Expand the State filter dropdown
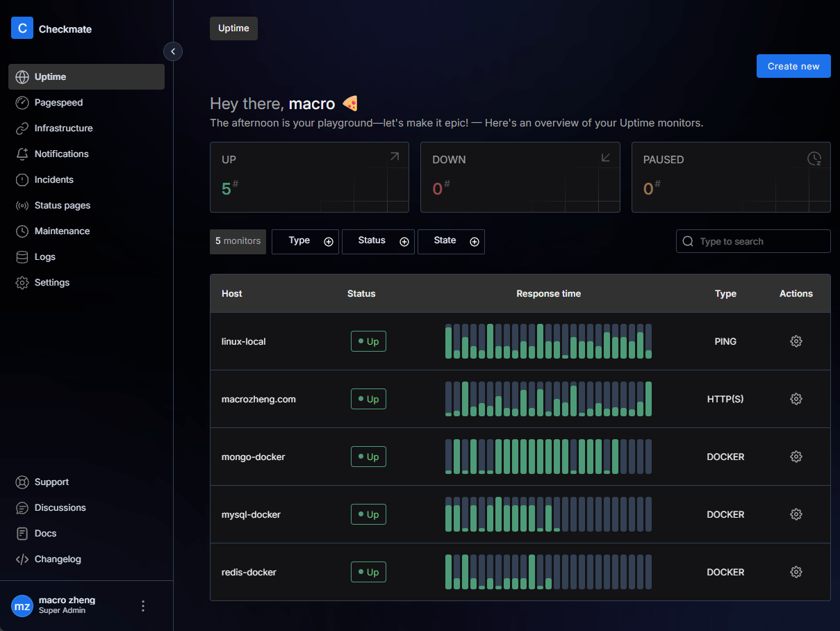Image resolution: width=840 pixels, height=631 pixels. pyautogui.click(x=451, y=241)
